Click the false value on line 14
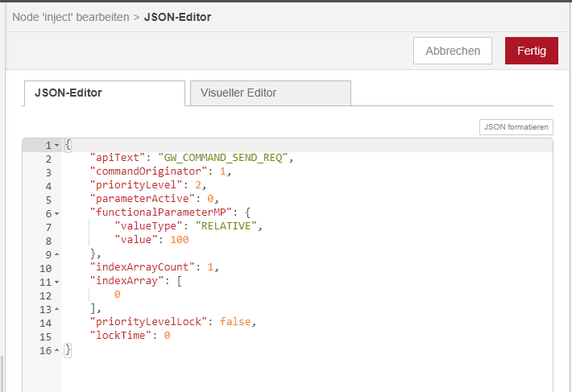The height and width of the screenshot is (392, 572). click(235, 322)
